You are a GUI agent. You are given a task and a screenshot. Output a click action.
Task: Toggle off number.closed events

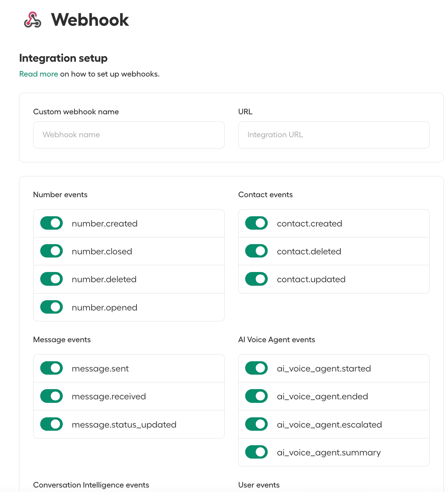point(51,251)
